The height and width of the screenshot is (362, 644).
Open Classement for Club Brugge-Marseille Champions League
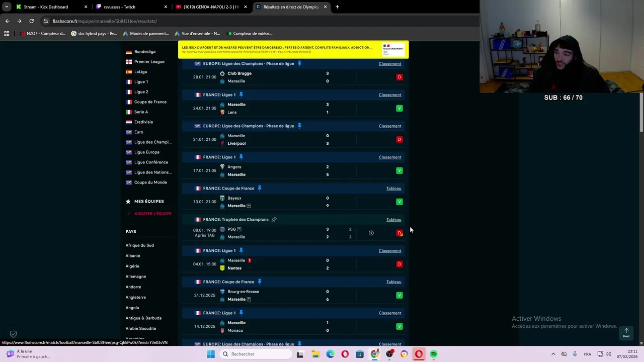pos(390,63)
